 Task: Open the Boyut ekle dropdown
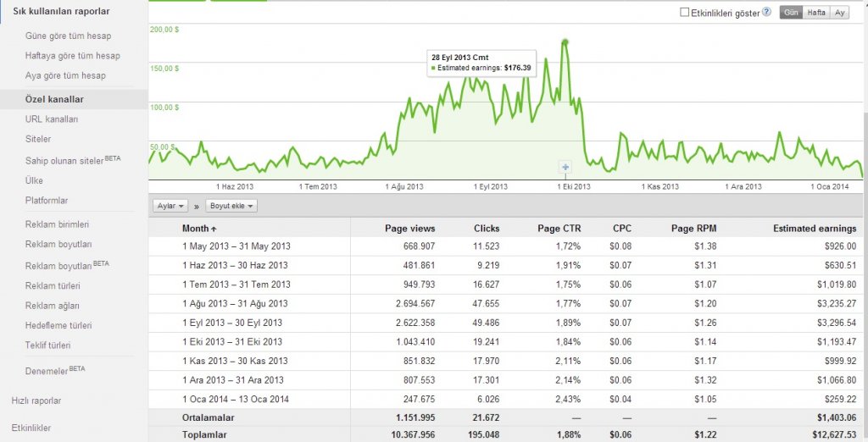click(x=231, y=206)
